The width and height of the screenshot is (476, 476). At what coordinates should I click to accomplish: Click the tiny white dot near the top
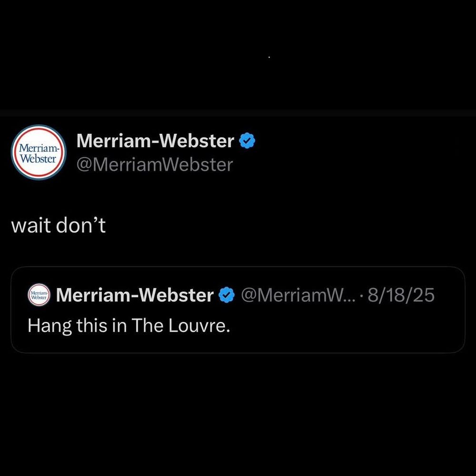(x=269, y=57)
